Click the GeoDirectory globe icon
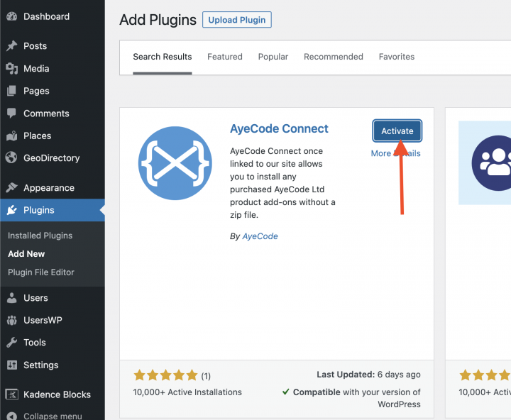This screenshot has height=420, width=511. tap(11, 158)
